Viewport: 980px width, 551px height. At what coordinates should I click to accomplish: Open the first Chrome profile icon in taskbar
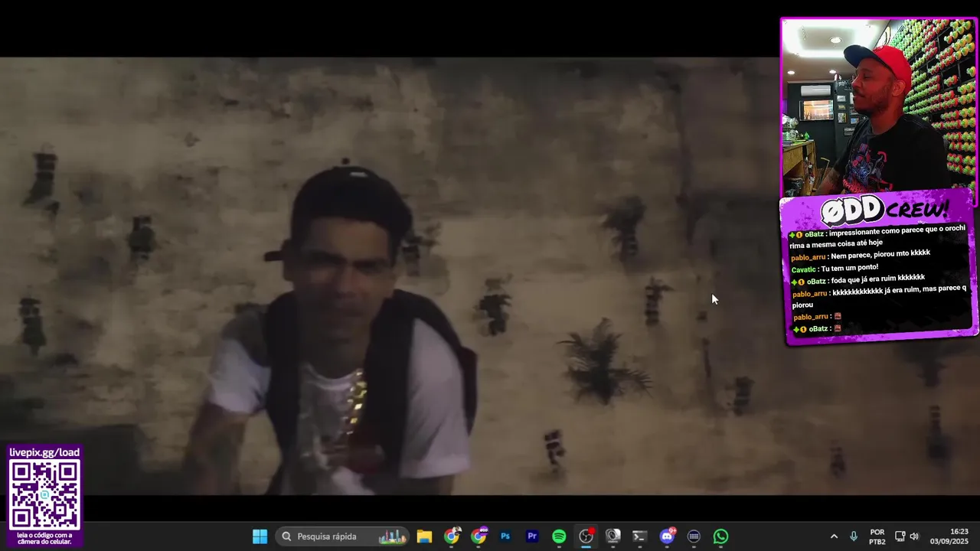click(452, 536)
